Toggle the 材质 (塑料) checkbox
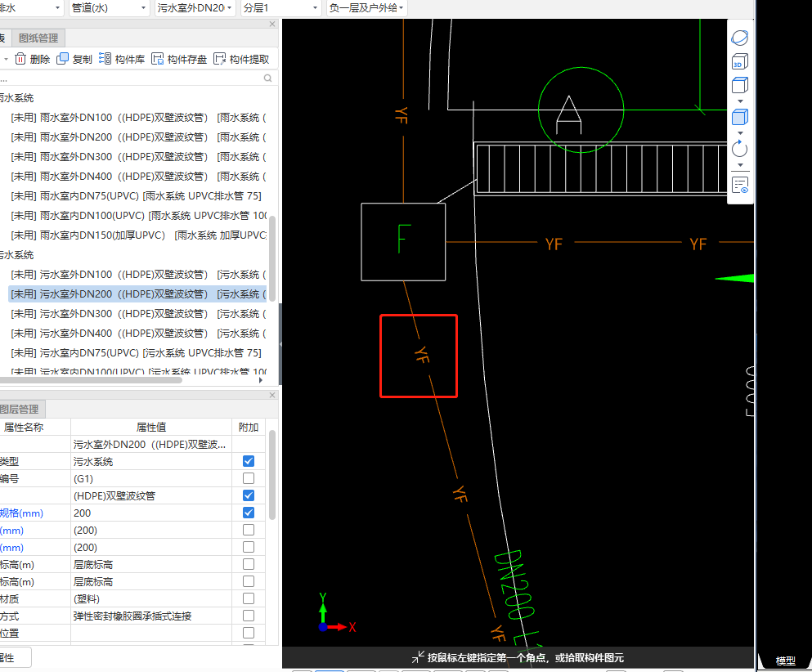 [x=249, y=598]
